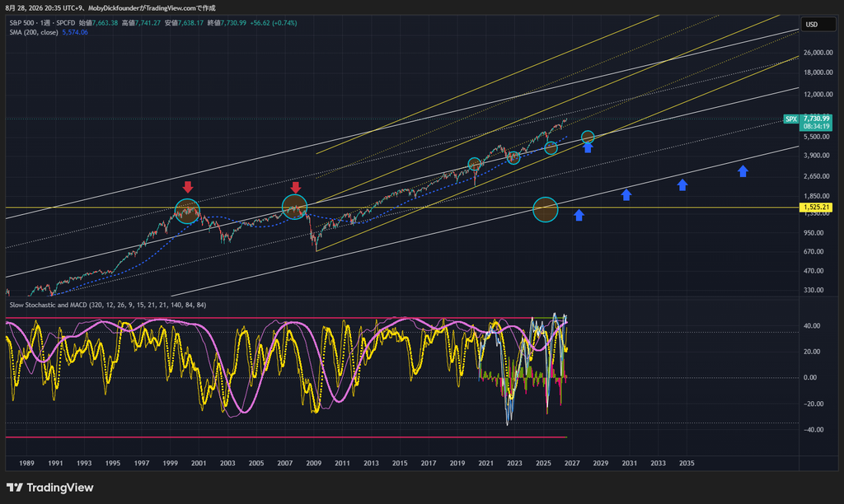Click the 3,900.00 price axis label

click(816, 156)
